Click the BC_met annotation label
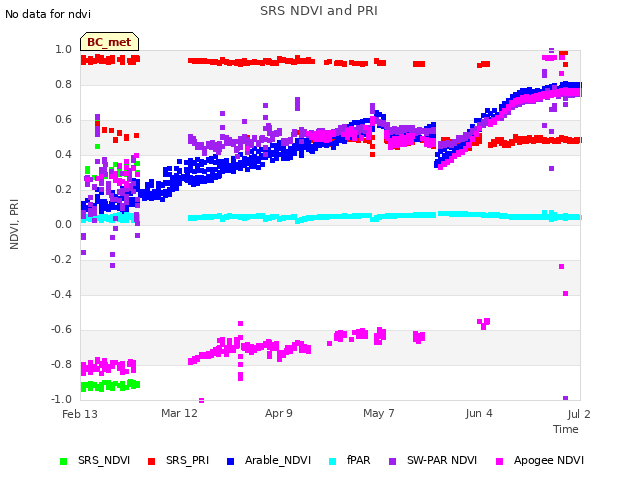This screenshot has height=480, width=640. click(x=109, y=42)
